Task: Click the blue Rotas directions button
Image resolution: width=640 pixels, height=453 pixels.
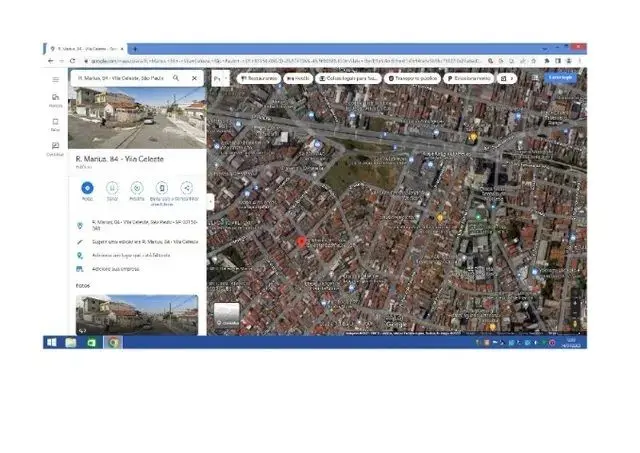Action: click(87, 188)
